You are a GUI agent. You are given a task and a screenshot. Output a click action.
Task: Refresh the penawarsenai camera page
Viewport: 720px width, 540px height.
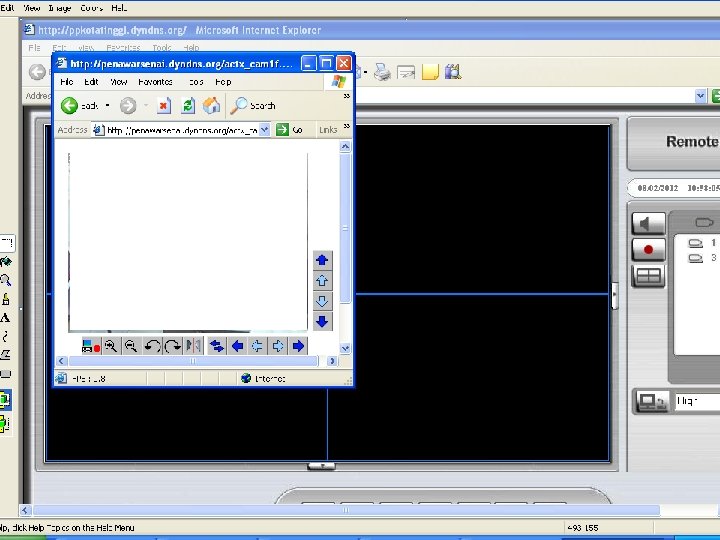pyautogui.click(x=188, y=106)
